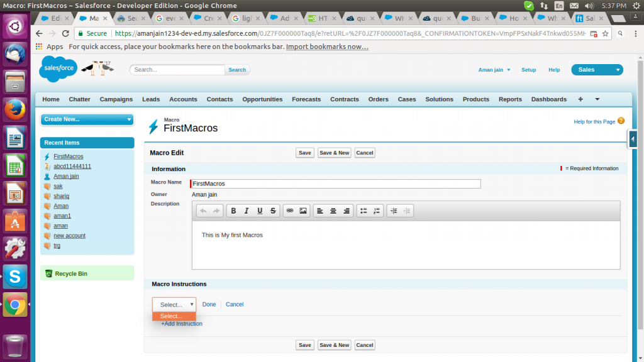Insert a link using the link icon
This screenshot has height=362, width=644.
[x=289, y=210]
